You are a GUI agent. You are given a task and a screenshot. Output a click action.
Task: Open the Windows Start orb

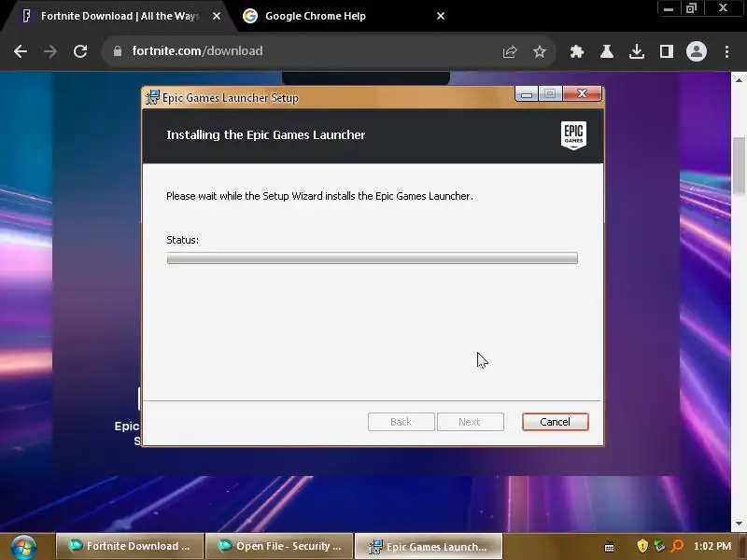pyautogui.click(x=23, y=547)
